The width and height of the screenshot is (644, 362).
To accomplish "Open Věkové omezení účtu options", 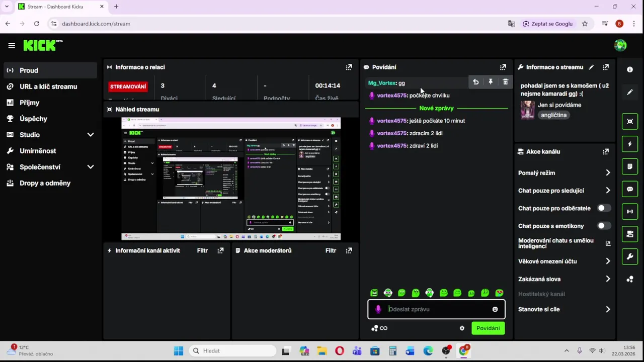I will (608, 261).
